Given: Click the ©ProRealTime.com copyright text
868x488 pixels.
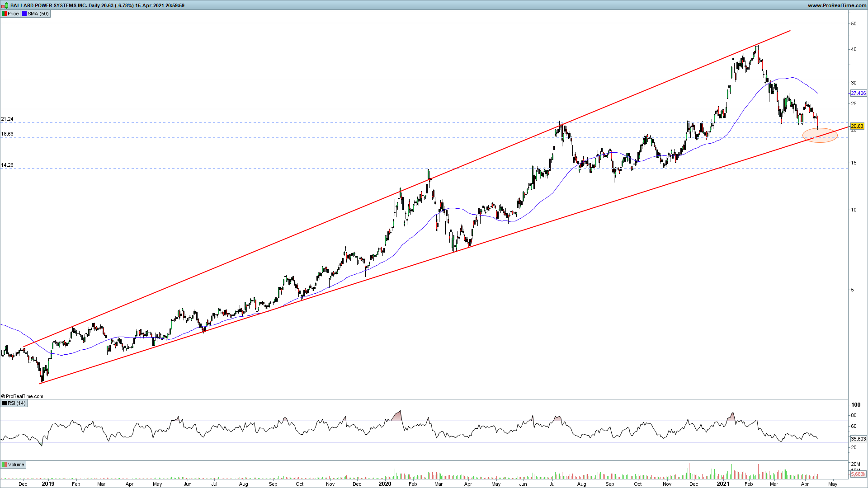Looking at the screenshot, I should click(x=23, y=396).
